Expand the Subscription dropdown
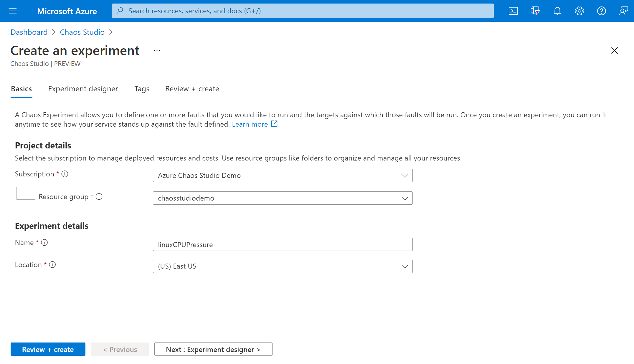Screen dimensions: 634x364 tap(404, 176)
